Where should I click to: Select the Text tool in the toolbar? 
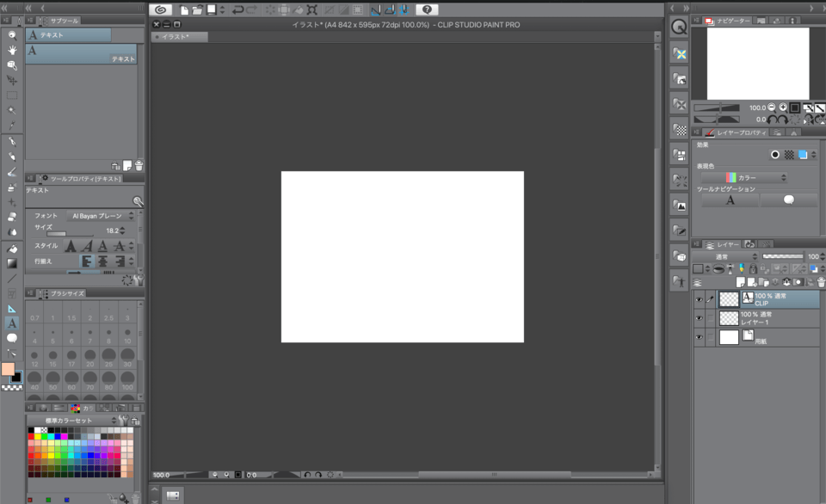[x=12, y=323]
